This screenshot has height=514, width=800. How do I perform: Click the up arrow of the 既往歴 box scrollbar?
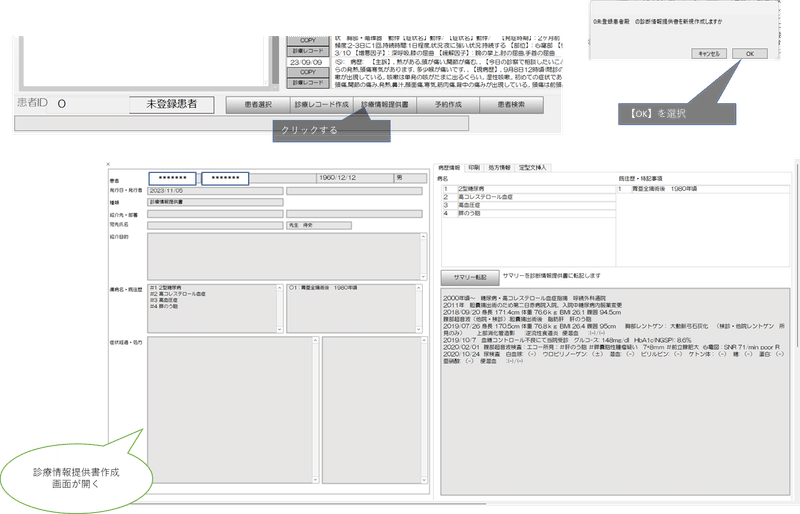[x=419, y=288]
